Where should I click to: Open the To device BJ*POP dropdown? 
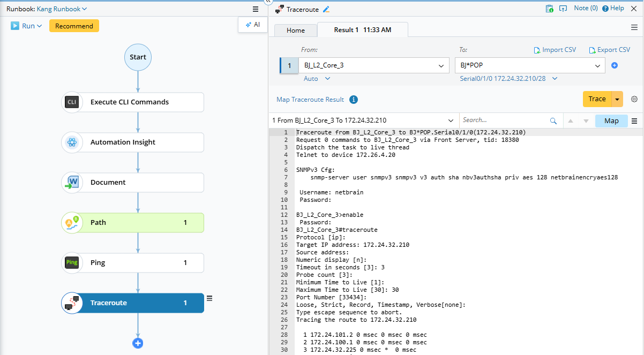[x=598, y=66]
